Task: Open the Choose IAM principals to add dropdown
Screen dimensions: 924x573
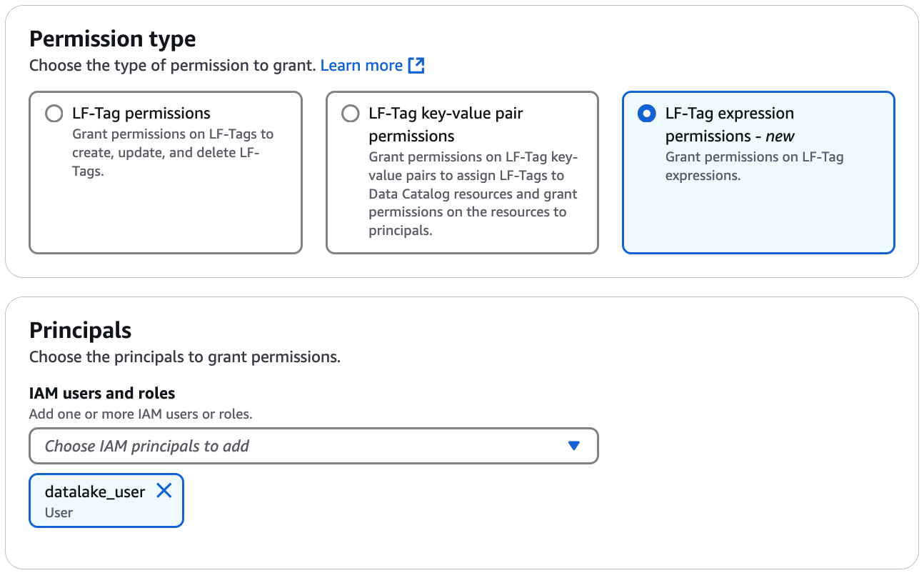Action: (313, 446)
